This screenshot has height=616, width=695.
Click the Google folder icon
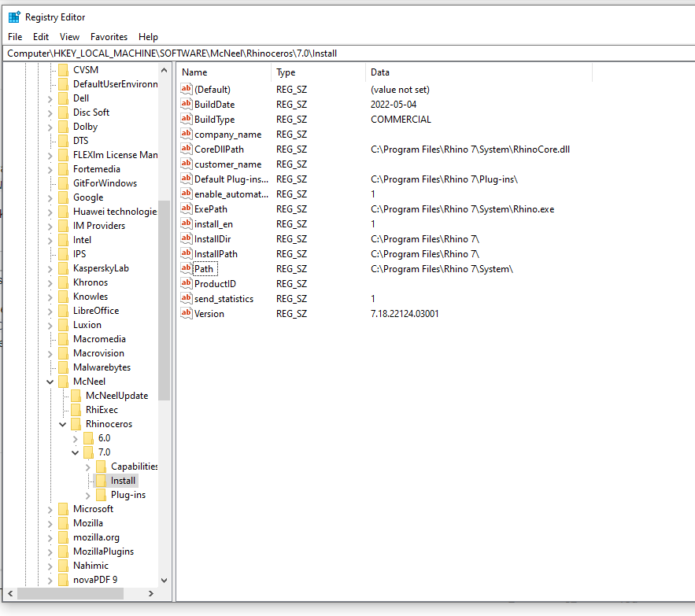65,197
